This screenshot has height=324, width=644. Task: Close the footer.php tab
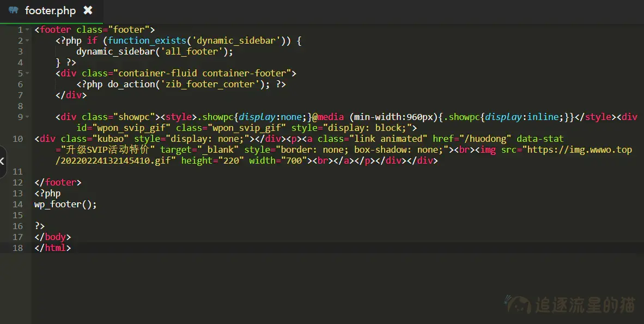click(88, 10)
